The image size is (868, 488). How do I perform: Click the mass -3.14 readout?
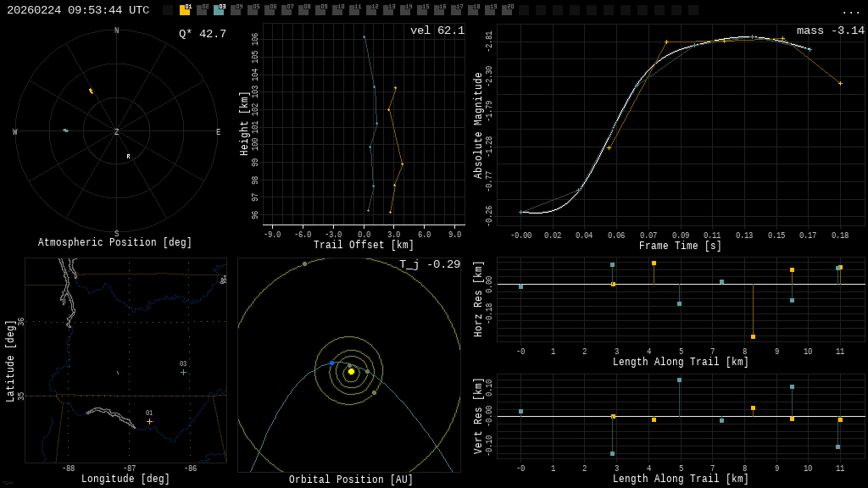point(831,30)
